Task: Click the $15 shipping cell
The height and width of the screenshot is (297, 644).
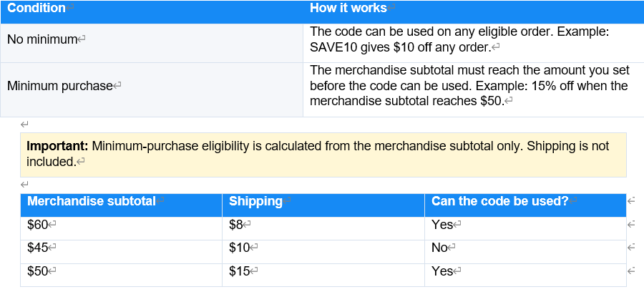Action: click(323, 276)
